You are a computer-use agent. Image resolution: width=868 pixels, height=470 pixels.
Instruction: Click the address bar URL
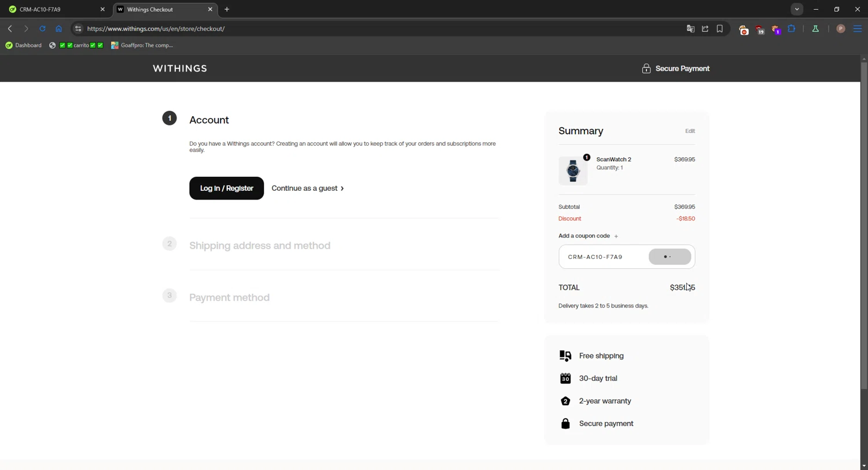pos(156,29)
